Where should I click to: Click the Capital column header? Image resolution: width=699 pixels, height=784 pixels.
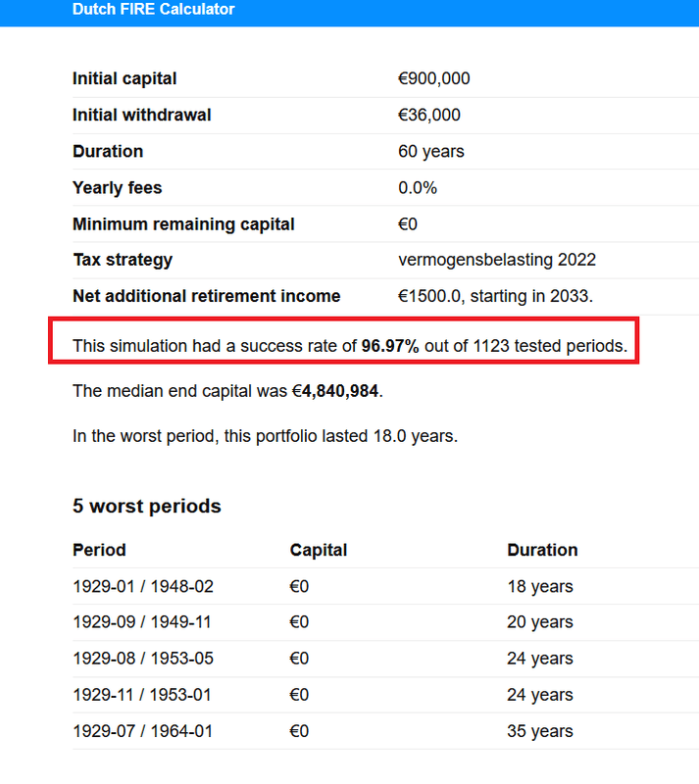319,550
